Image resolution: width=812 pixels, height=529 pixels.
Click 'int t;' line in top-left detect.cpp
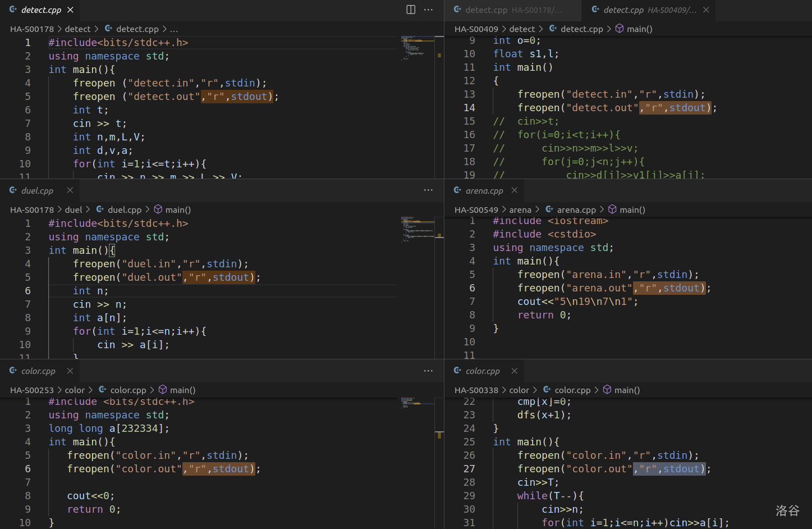[x=90, y=110]
